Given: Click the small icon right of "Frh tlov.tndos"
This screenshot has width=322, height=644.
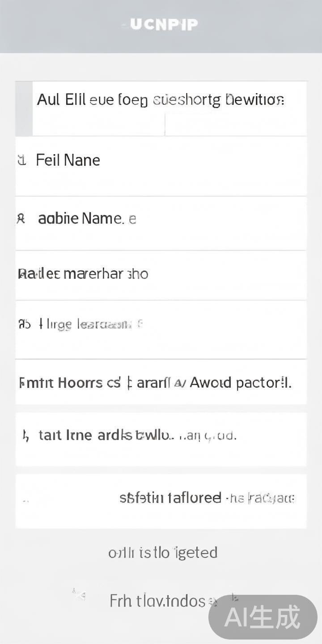Looking at the screenshot, I should point(234,597).
